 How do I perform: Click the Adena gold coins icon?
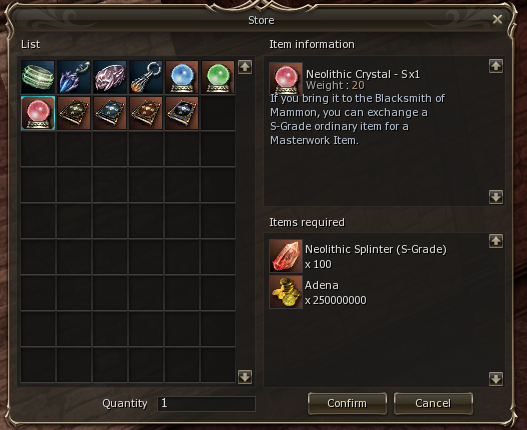coord(286,292)
